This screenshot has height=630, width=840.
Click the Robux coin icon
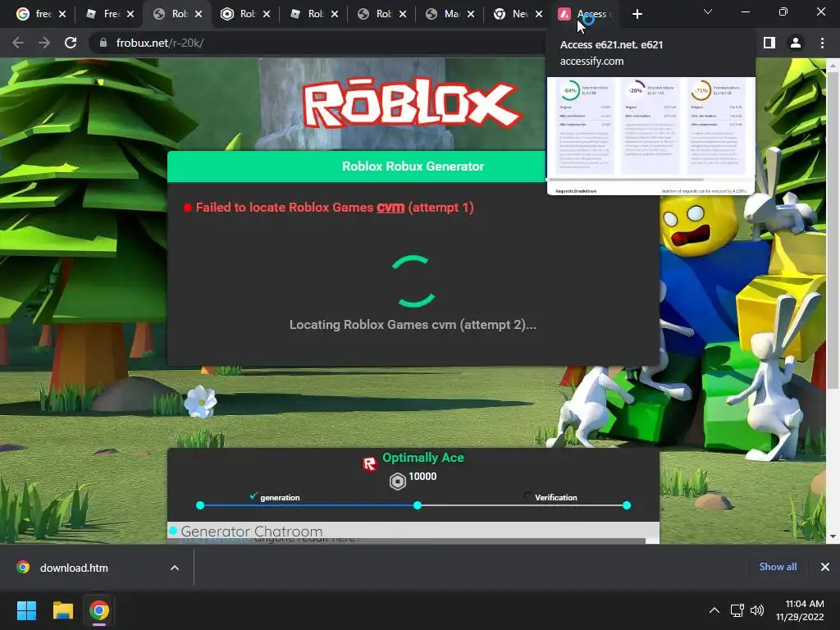[x=398, y=482]
